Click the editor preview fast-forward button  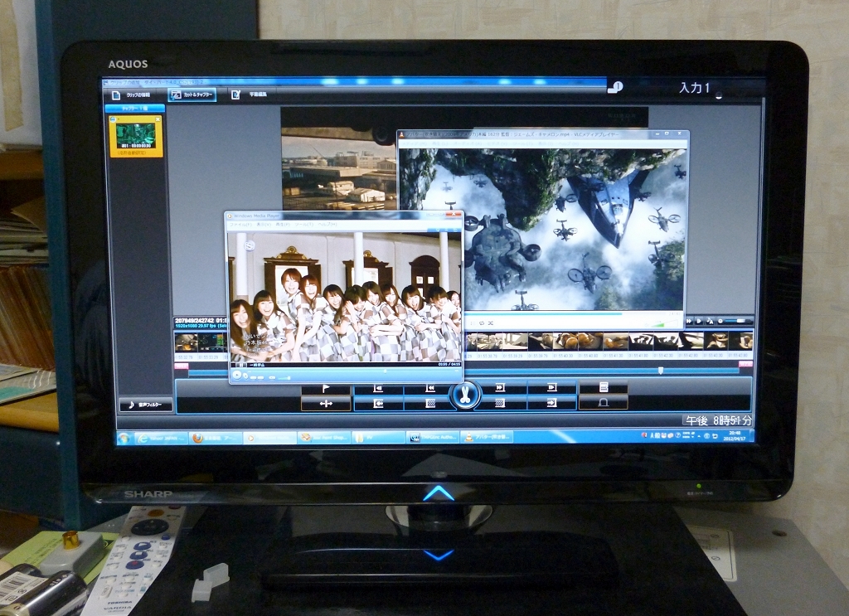689,322
